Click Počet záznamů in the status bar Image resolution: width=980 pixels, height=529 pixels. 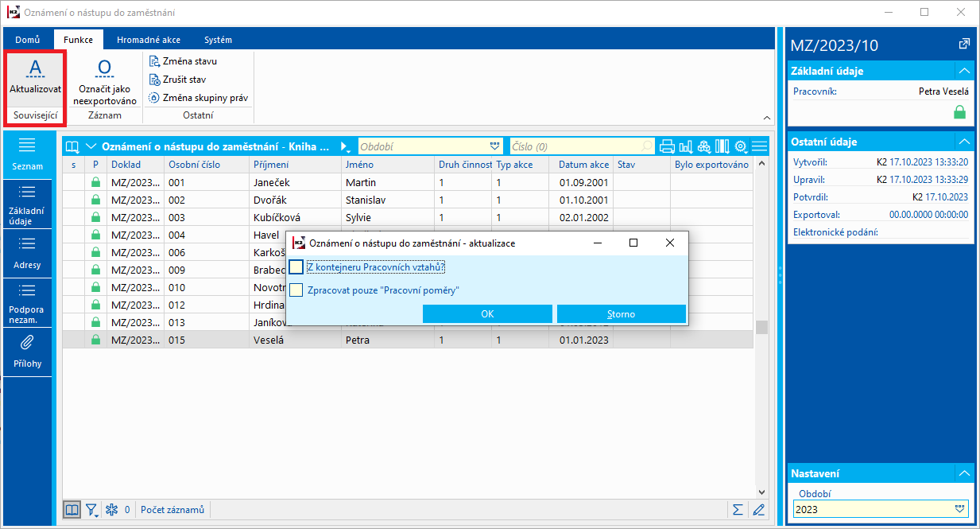[x=172, y=510]
